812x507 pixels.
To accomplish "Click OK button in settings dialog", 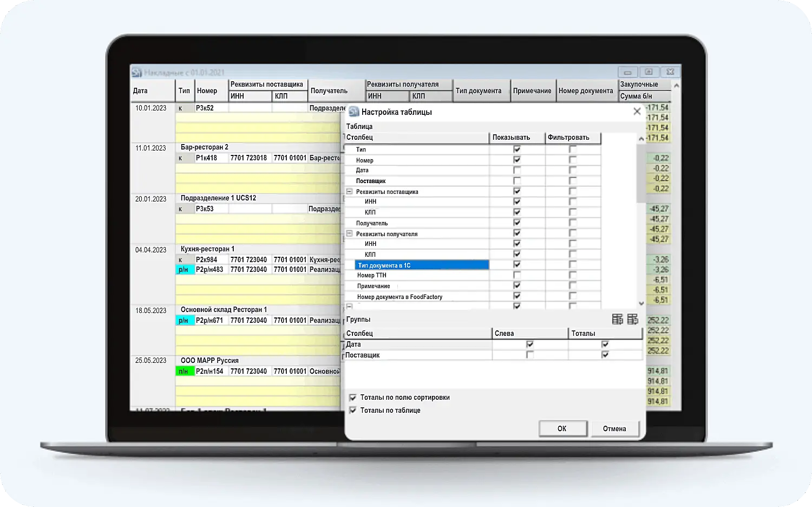I will (x=562, y=428).
